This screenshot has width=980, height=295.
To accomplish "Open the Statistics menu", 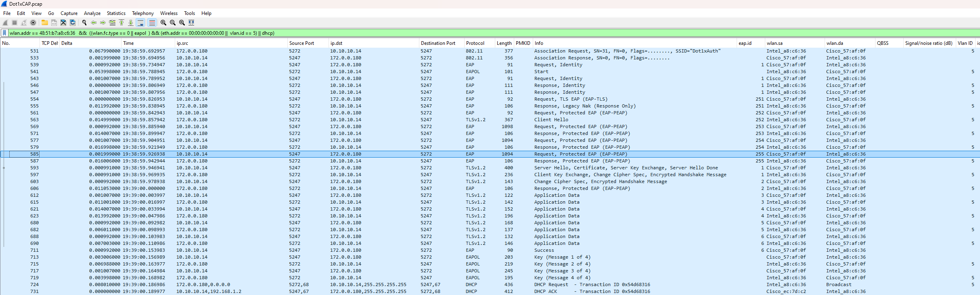I will pyautogui.click(x=116, y=13).
